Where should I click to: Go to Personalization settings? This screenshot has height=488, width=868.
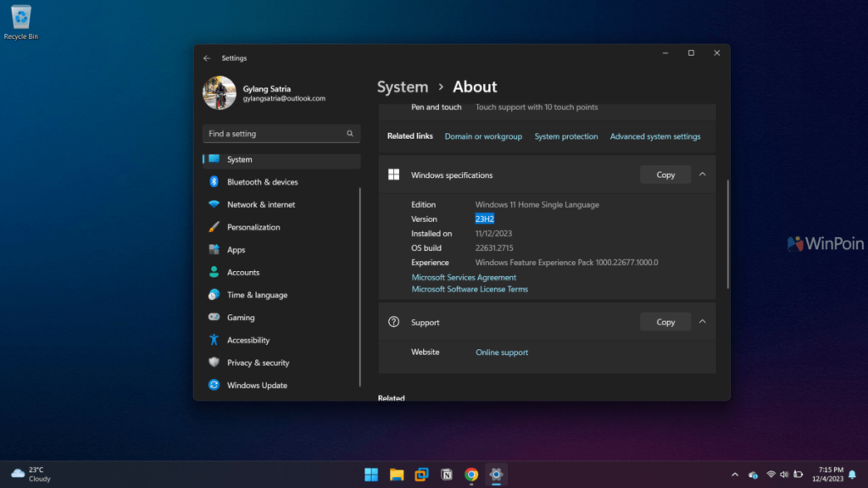tap(253, 227)
